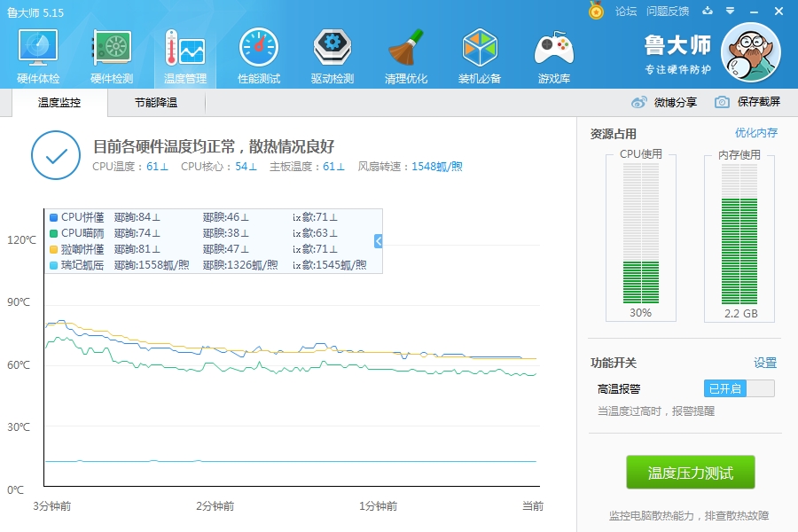Click the cyan fan speed legend swatch
The image size is (798, 532).
[53, 265]
